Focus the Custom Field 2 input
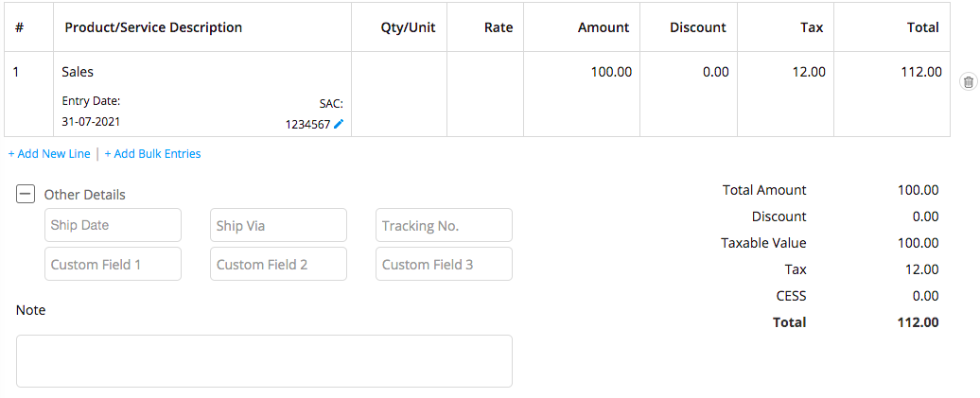This screenshot has width=980, height=398. [278, 264]
